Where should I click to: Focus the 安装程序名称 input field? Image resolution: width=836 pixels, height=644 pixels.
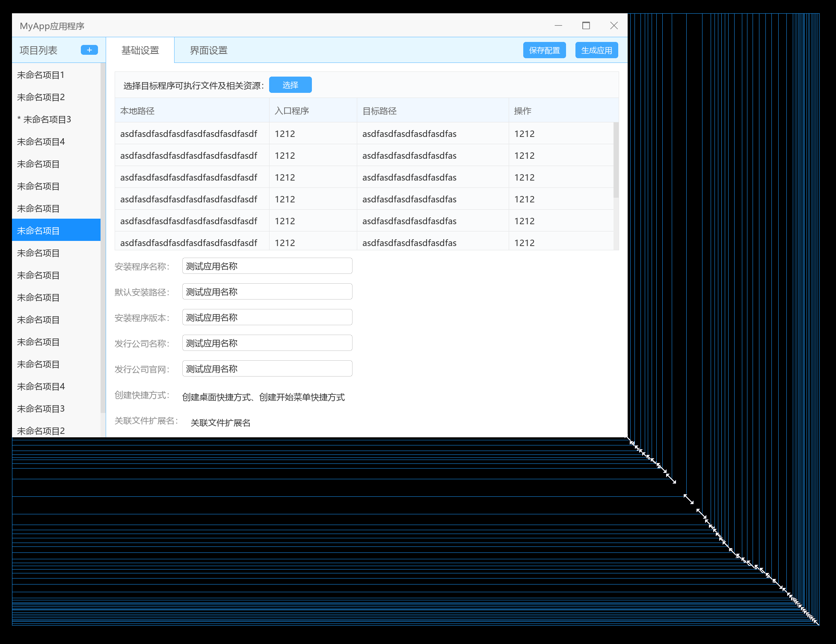tap(267, 266)
